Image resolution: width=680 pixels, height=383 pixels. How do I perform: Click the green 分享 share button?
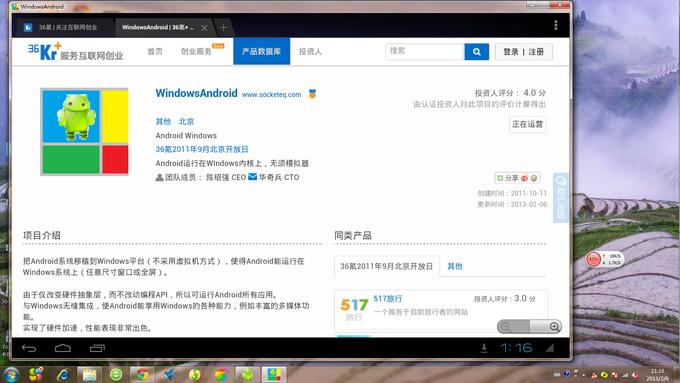(x=507, y=178)
